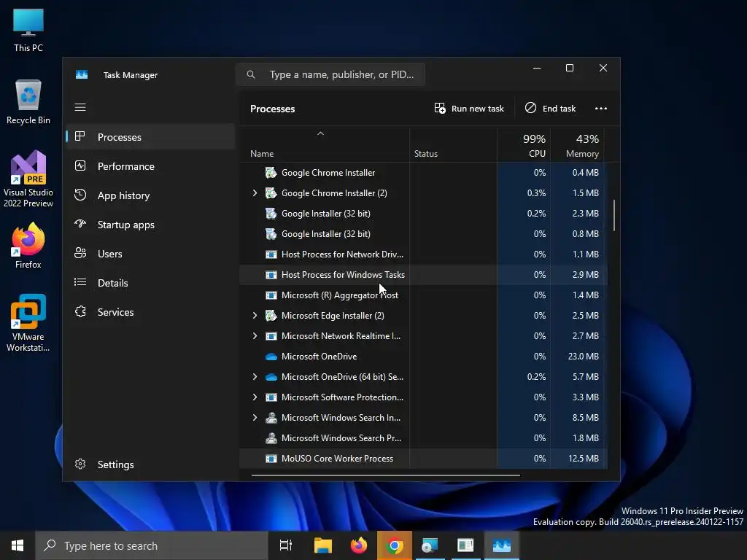Go to the Details page

pyautogui.click(x=150, y=283)
